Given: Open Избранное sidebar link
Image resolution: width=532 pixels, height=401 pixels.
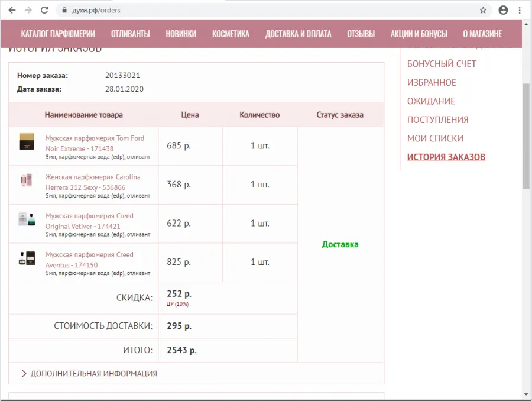Looking at the screenshot, I should (x=432, y=83).
